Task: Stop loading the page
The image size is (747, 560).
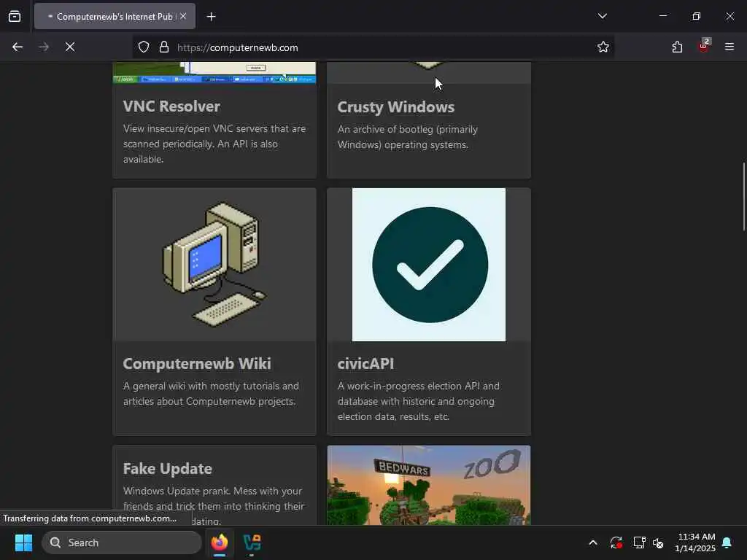Action: (70, 47)
